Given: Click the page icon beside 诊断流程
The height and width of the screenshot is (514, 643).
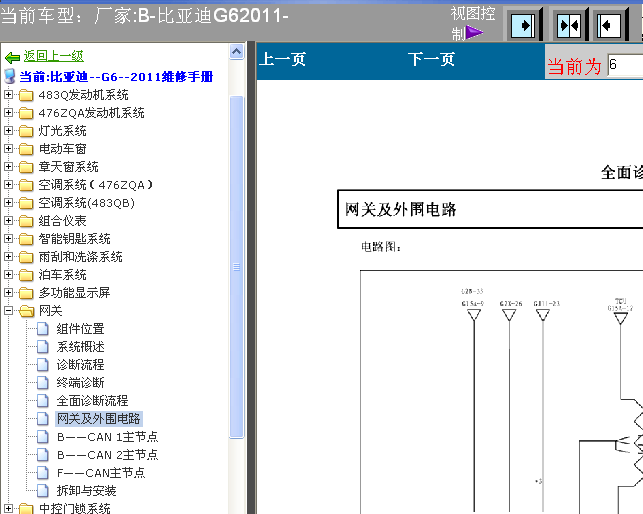Looking at the screenshot, I should pos(43,364).
